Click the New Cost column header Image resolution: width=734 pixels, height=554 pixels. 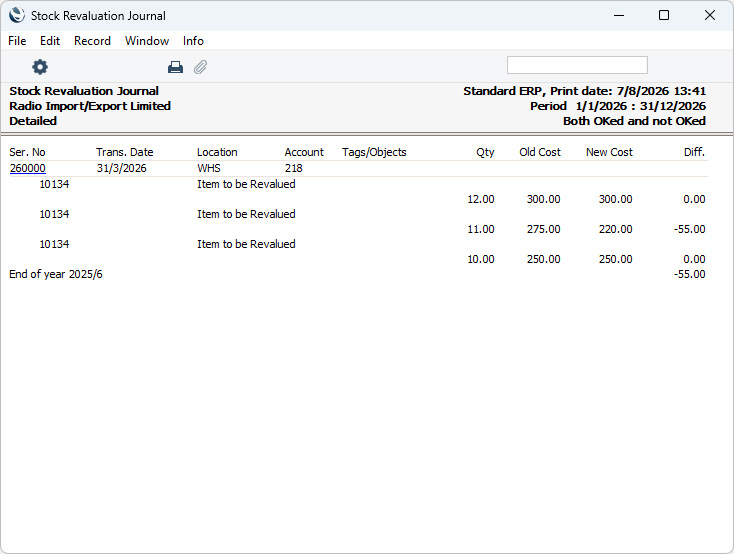pos(609,152)
